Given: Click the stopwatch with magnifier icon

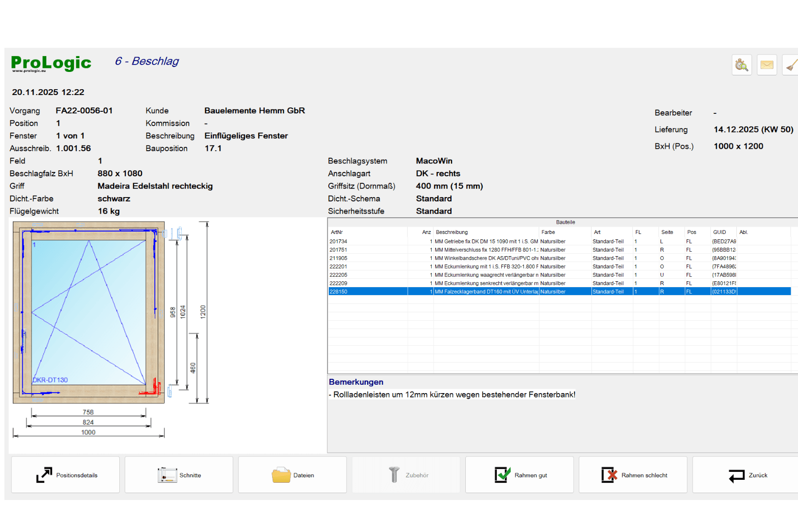Looking at the screenshot, I should [741, 65].
